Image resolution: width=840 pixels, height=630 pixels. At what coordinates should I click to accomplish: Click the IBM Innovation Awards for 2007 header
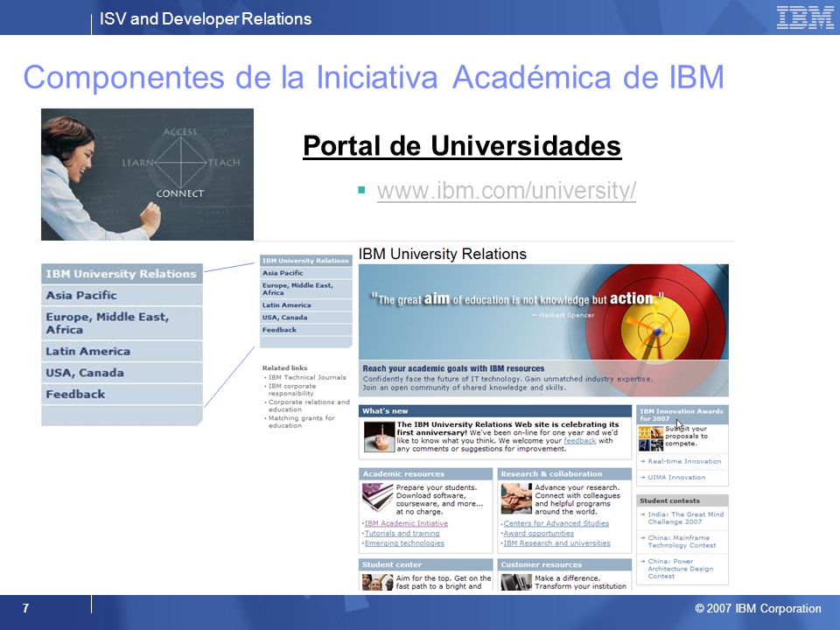coord(682,415)
